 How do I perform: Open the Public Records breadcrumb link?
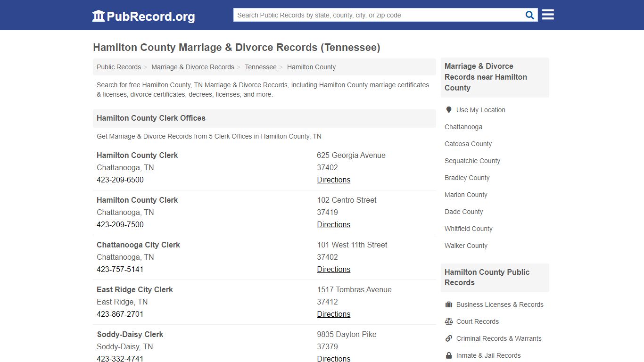[x=119, y=67]
